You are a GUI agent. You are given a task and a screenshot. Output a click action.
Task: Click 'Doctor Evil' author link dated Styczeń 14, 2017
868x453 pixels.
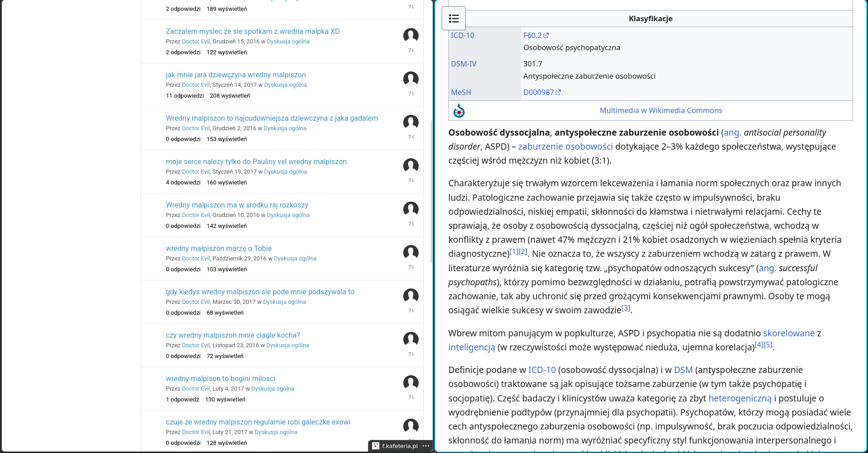tap(196, 85)
